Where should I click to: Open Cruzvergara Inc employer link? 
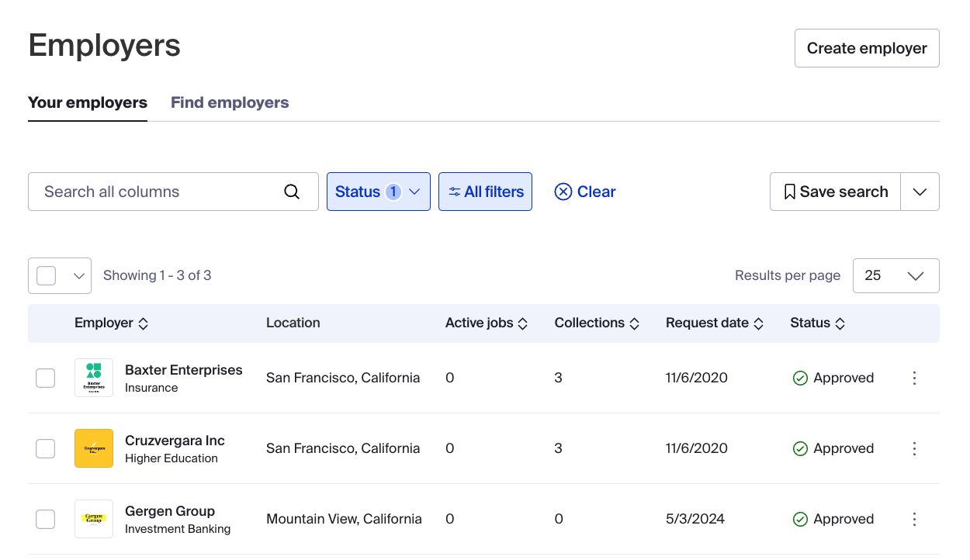tap(175, 441)
